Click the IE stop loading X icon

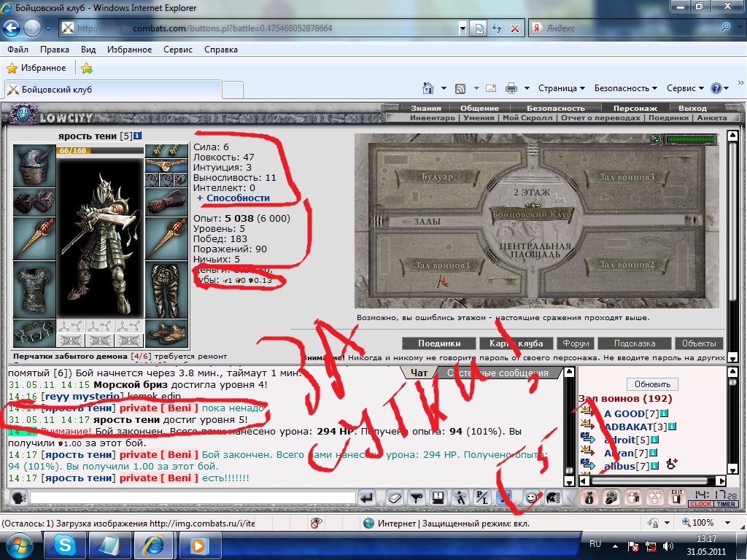514,28
